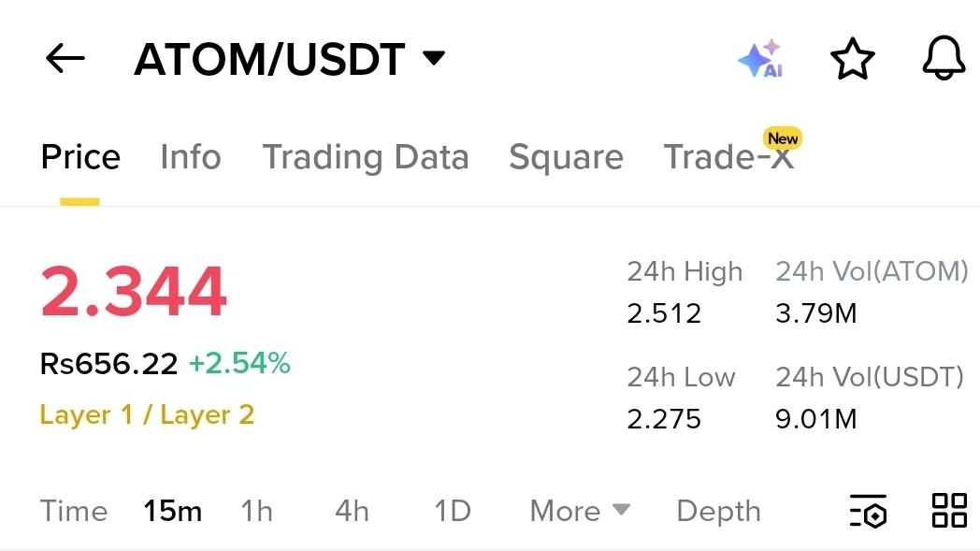Open the Trading Data tab
The width and height of the screenshot is (980, 551).
point(366,157)
